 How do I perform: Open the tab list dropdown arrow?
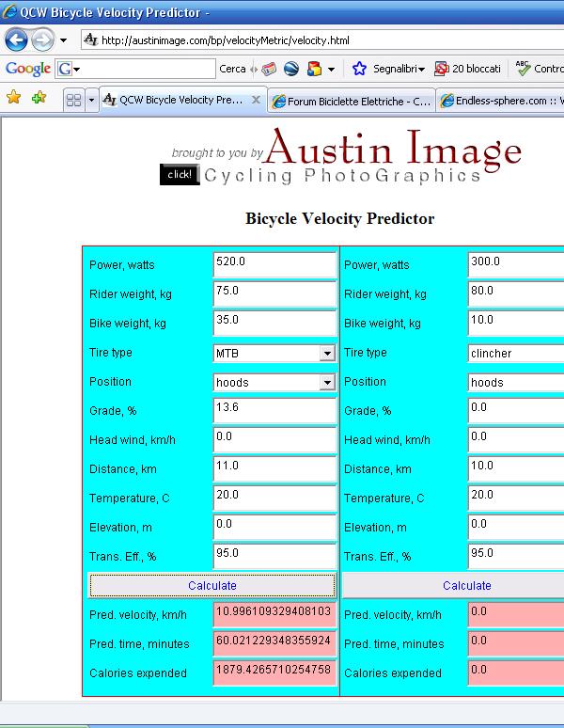91,100
